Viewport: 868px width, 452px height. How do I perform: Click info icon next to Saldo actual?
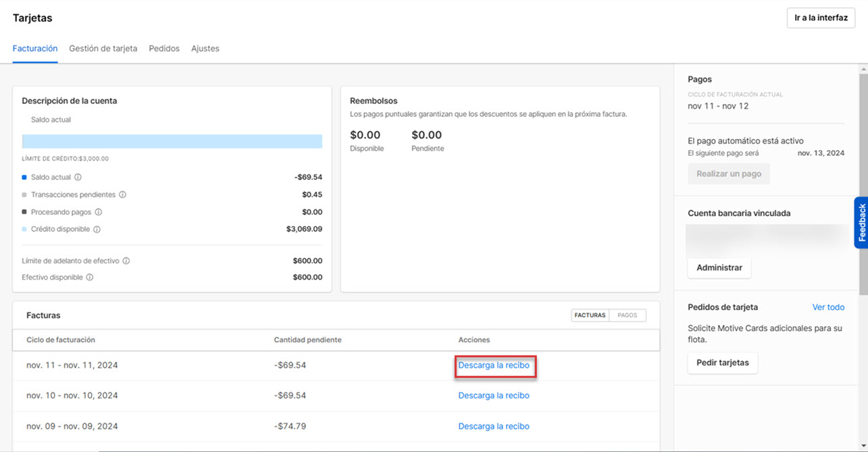(78, 178)
